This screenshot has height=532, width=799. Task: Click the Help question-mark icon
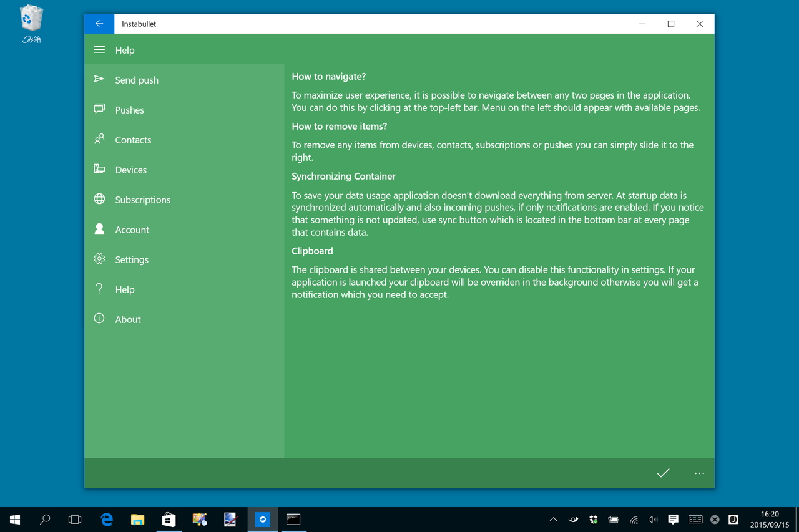(99, 289)
